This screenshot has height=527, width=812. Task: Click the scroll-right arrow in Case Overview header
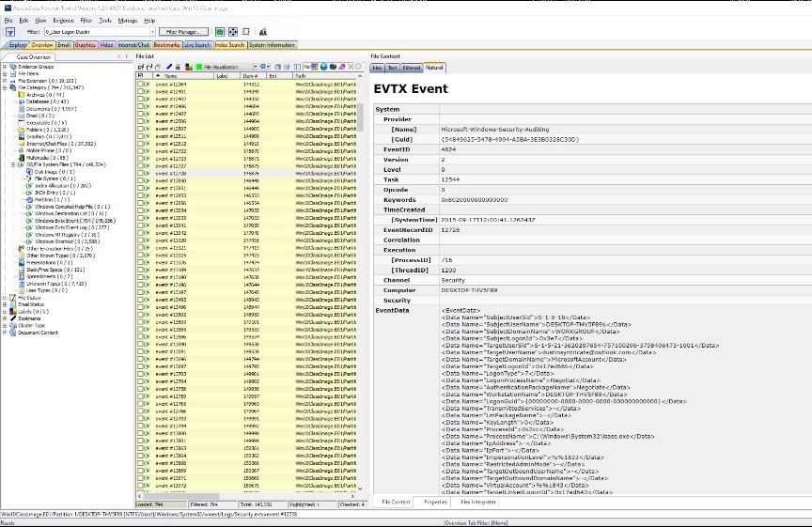[x=127, y=57]
